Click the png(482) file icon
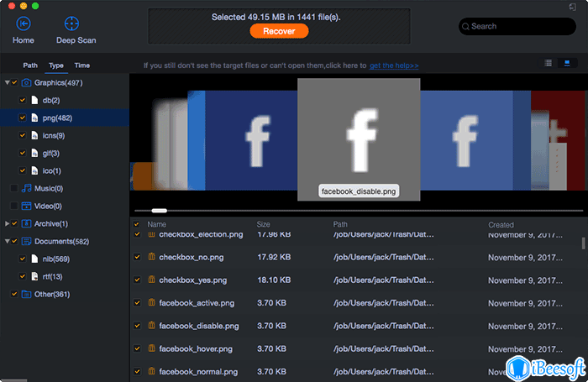This screenshot has height=382, width=588. [x=34, y=118]
